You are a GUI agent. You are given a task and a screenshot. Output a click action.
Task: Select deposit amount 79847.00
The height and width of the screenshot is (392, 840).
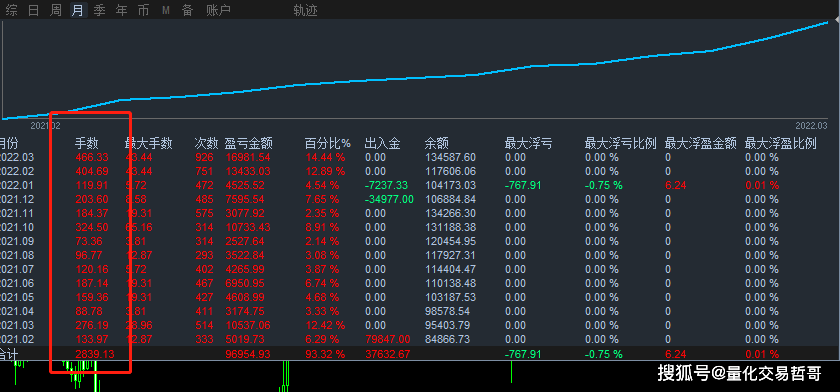click(387, 339)
